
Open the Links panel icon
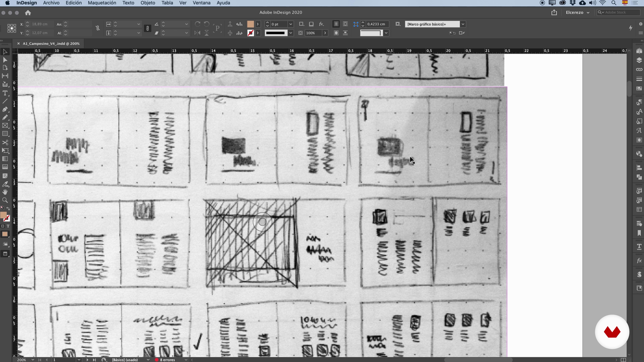pyautogui.click(x=639, y=69)
